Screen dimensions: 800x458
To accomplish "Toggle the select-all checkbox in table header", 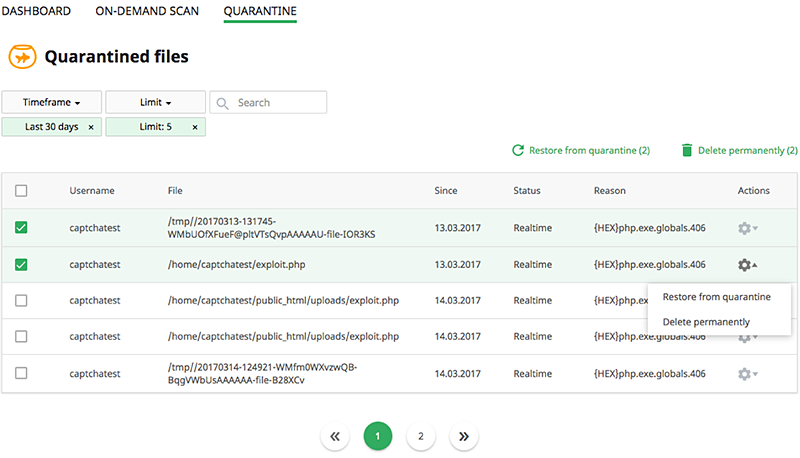I will tap(21, 191).
